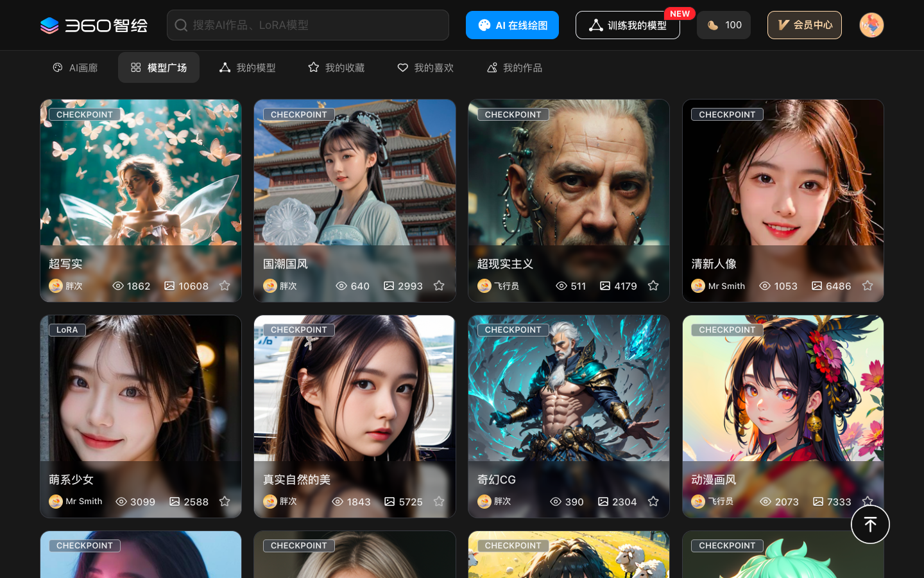The image size is (924, 578).
Task: Click back-to-top arrow button
Action: [x=870, y=525]
